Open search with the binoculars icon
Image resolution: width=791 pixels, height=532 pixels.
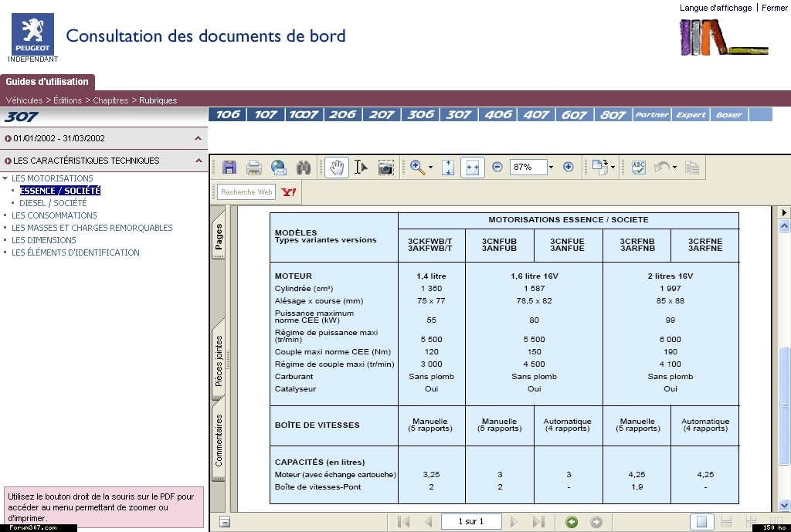[303, 168]
